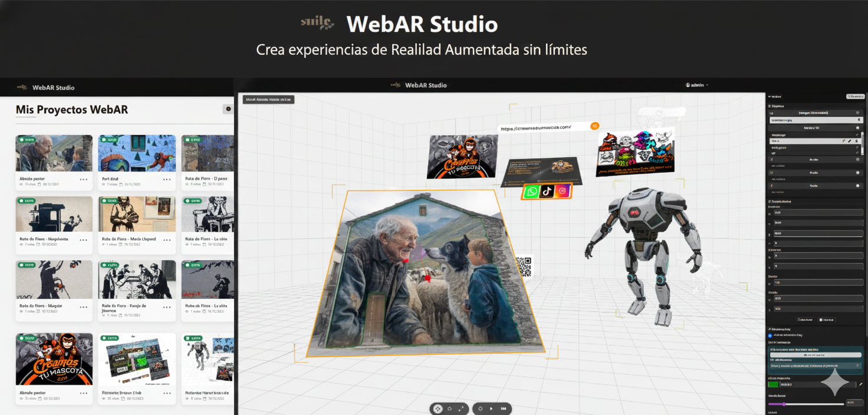868x415 pixels.
Task: Click the circular reset icon in the bottom playback group
Action: pyautogui.click(x=481, y=409)
